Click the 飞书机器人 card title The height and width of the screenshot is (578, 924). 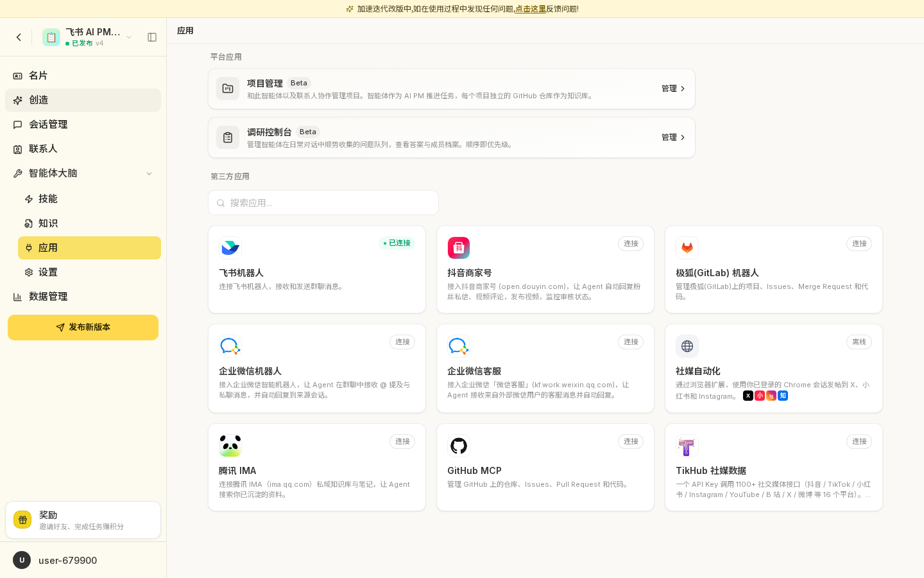pyautogui.click(x=241, y=273)
